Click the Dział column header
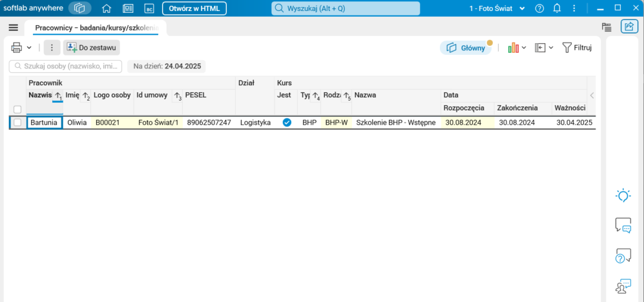644x302 pixels. 247,83
